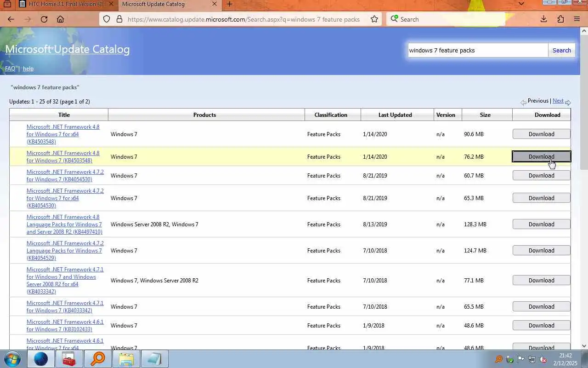The width and height of the screenshot is (588, 368).
Task: Sort by the Version column header
Action: pyautogui.click(x=446, y=115)
